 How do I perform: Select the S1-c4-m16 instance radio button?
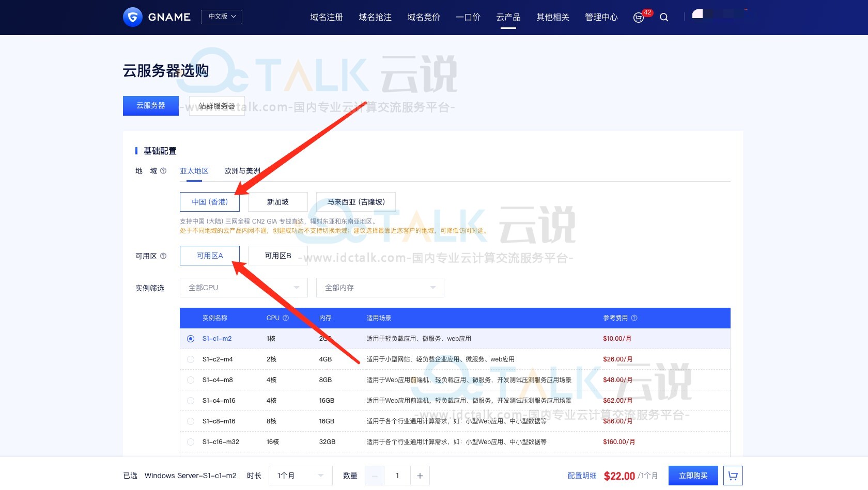[191, 401]
